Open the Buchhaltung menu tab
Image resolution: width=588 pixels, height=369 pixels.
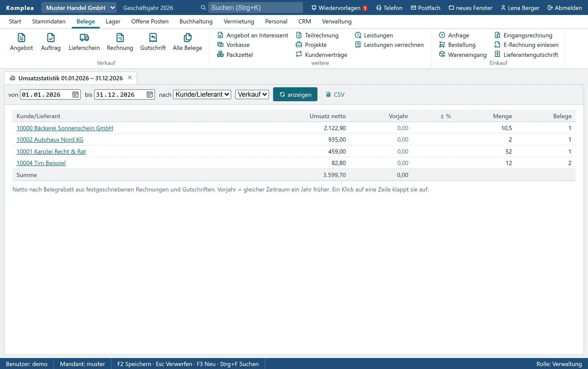pyautogui.click(x=196, y=22)
